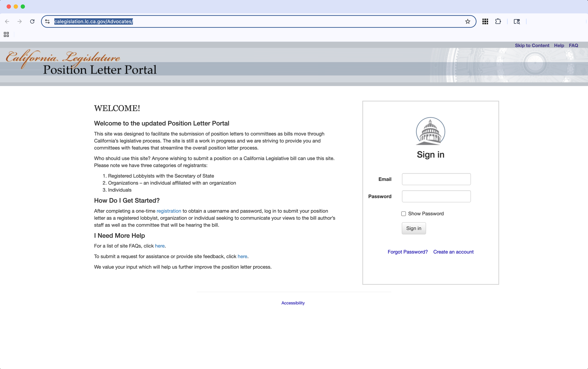Open the Create an account link

pyautogui.click(x=453, y=252)
